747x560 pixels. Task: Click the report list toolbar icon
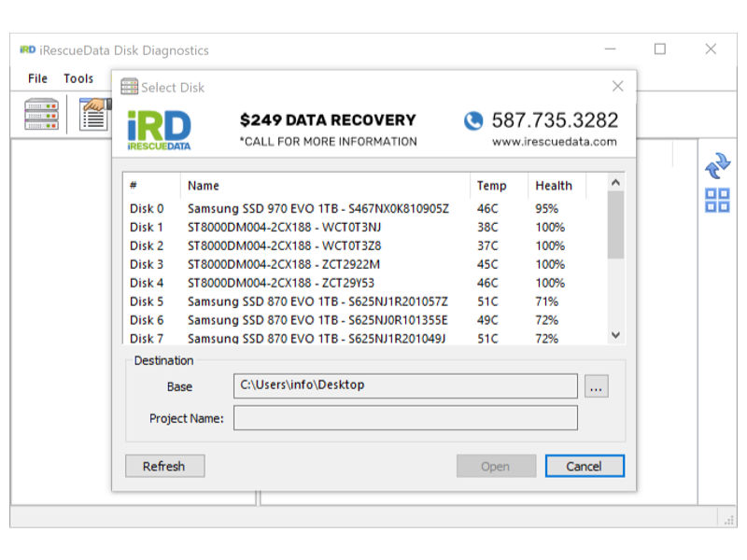95,114
